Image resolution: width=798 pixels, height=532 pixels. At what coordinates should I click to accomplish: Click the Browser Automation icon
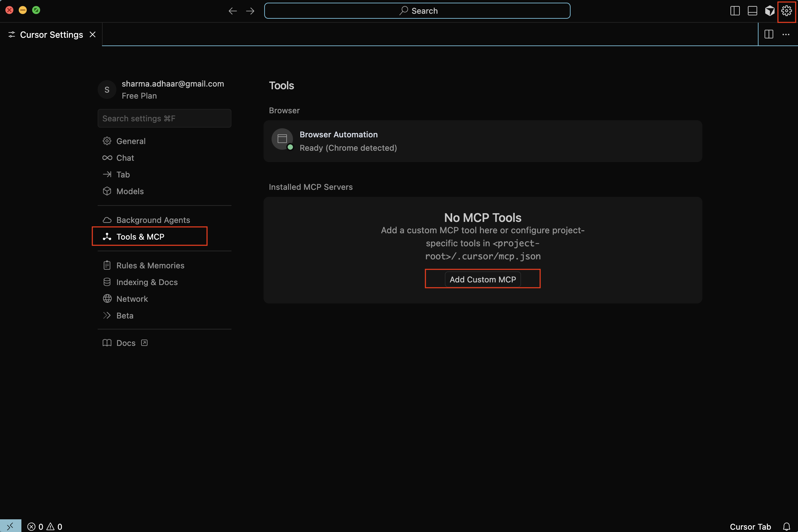click(282, 139)
